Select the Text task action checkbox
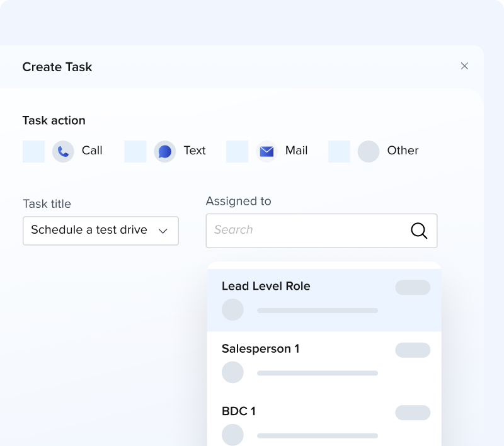 point(135,151)
